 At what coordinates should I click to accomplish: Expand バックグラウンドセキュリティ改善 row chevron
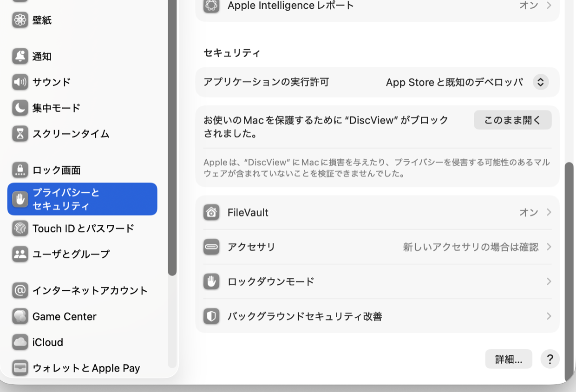point(549,316)
